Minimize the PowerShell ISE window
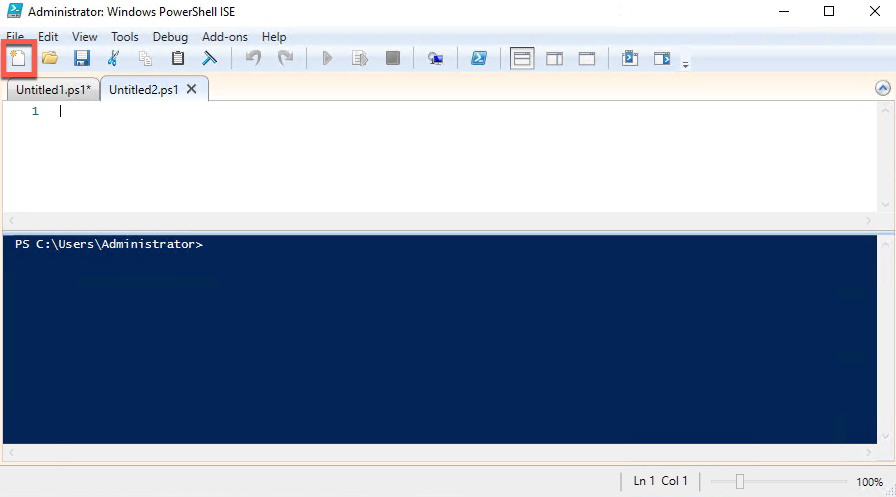 (784, 11)
